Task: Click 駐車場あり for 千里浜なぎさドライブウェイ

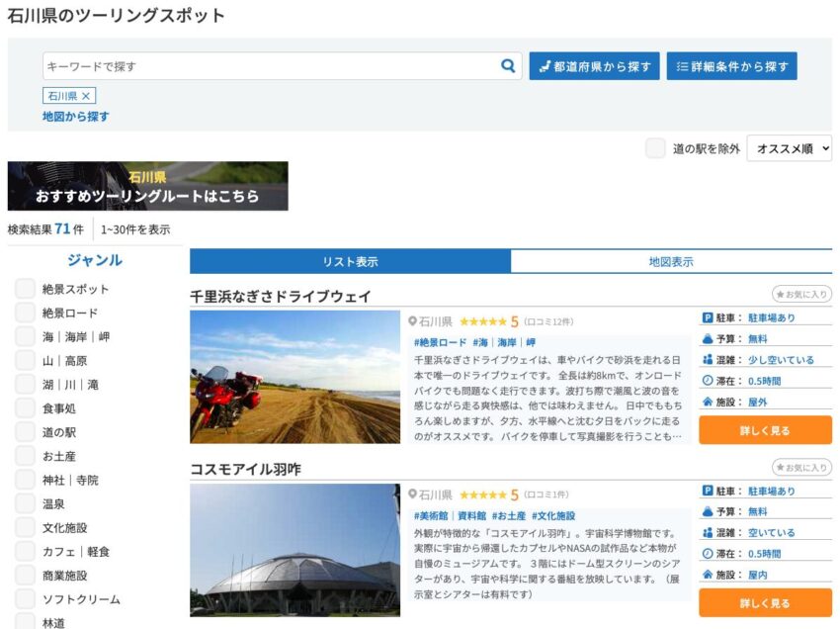Action: point(772,318)
